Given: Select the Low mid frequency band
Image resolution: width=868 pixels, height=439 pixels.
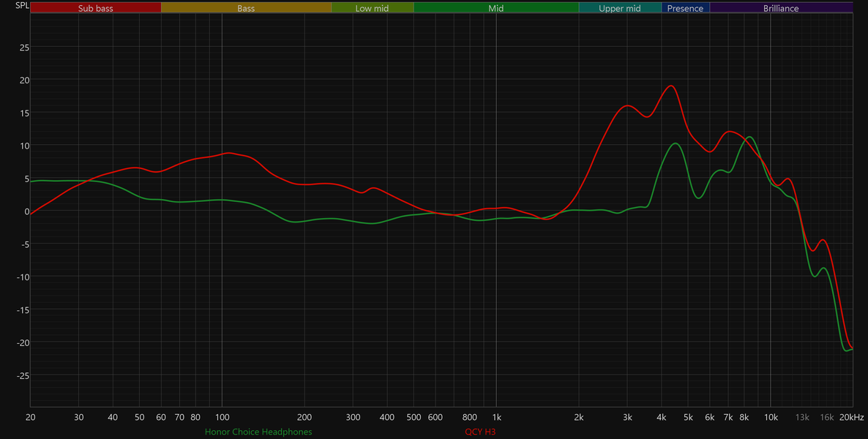Looking at the screenshot, I should click(x=372, y=8).
